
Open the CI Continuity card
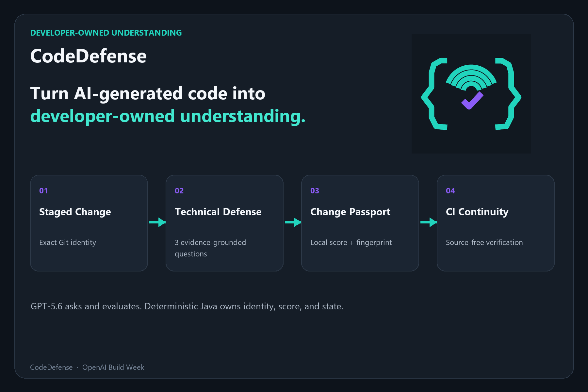point(496,223)
